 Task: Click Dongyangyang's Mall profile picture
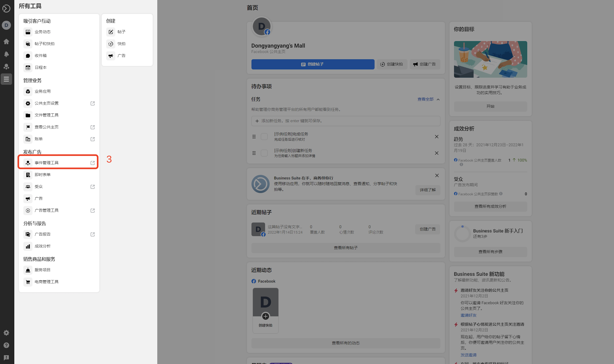(262, 26)
